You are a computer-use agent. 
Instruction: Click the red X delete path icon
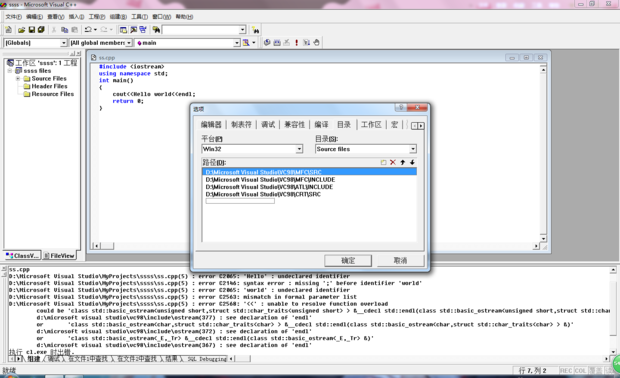coord(393,162)
